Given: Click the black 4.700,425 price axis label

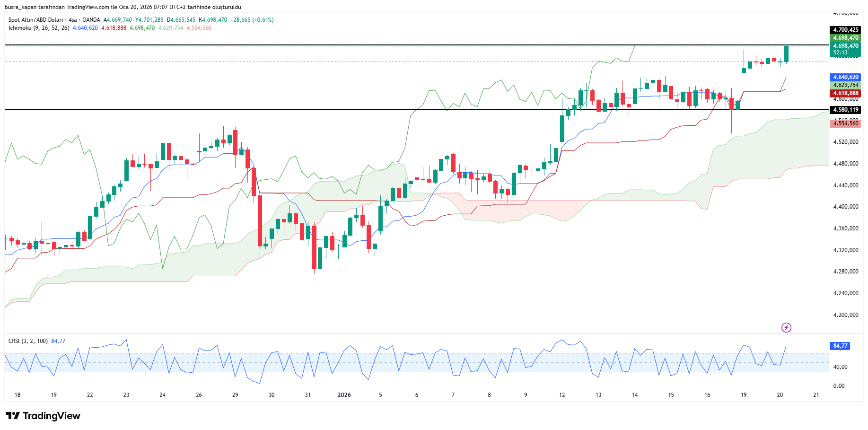Looking at the screenshot, I should pos(845,30).
